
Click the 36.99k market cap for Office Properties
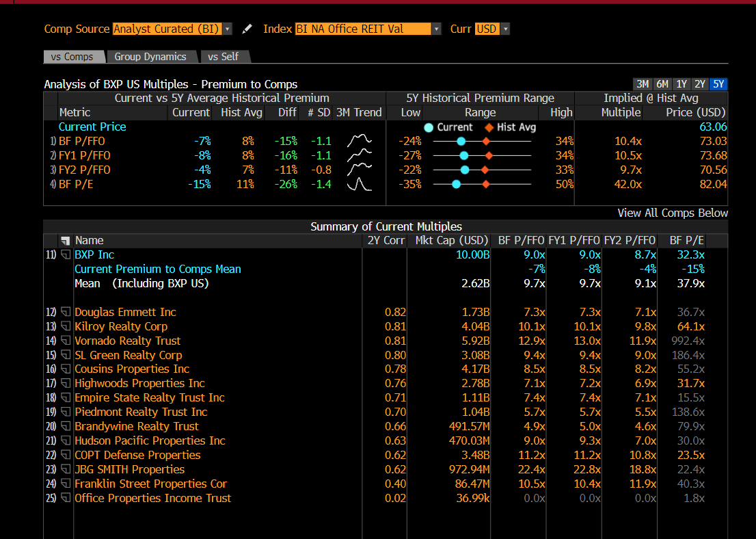point(472,498)
